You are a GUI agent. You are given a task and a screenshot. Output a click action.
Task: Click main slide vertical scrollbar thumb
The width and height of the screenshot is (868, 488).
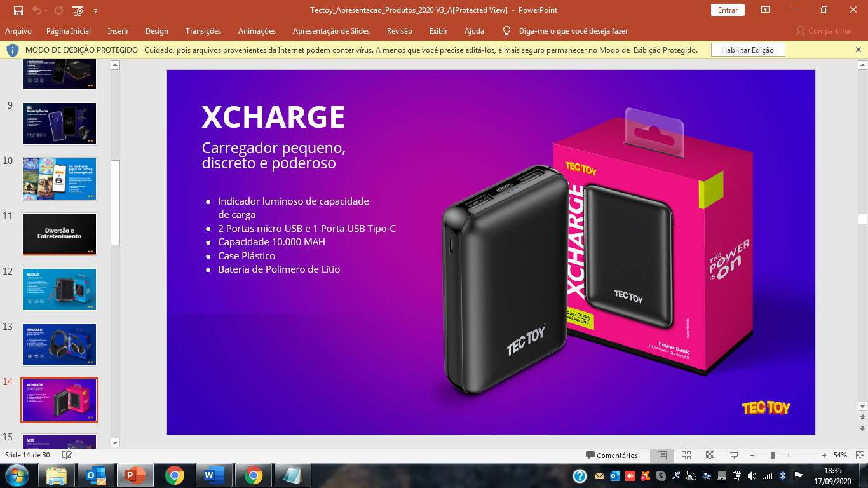click(862, 219)
